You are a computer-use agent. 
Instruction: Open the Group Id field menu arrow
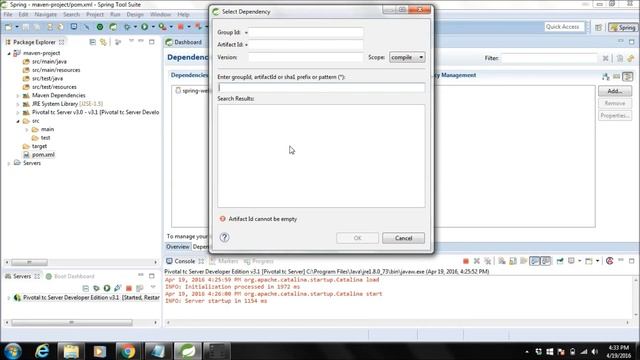tap(246, 33)
